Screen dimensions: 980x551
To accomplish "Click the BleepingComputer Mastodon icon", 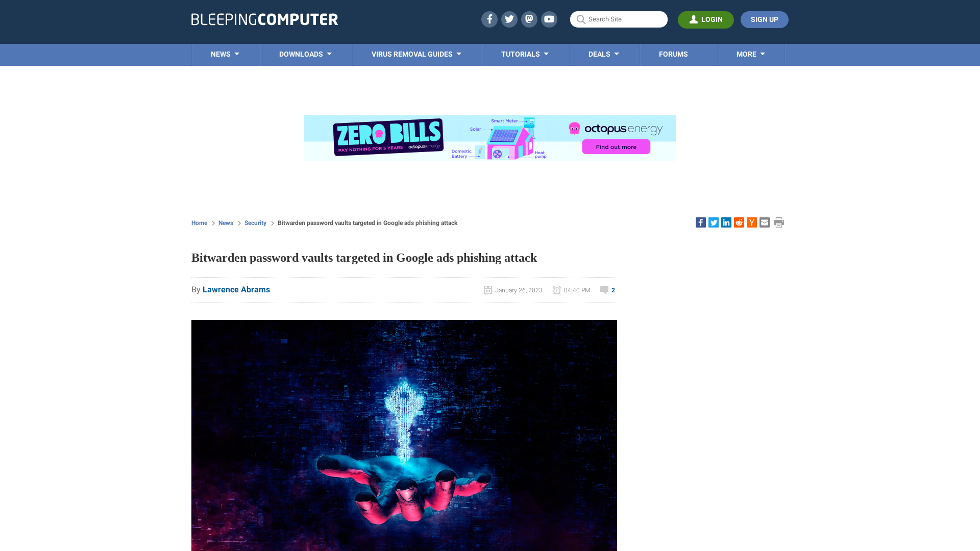I will (x=529, y=19).
